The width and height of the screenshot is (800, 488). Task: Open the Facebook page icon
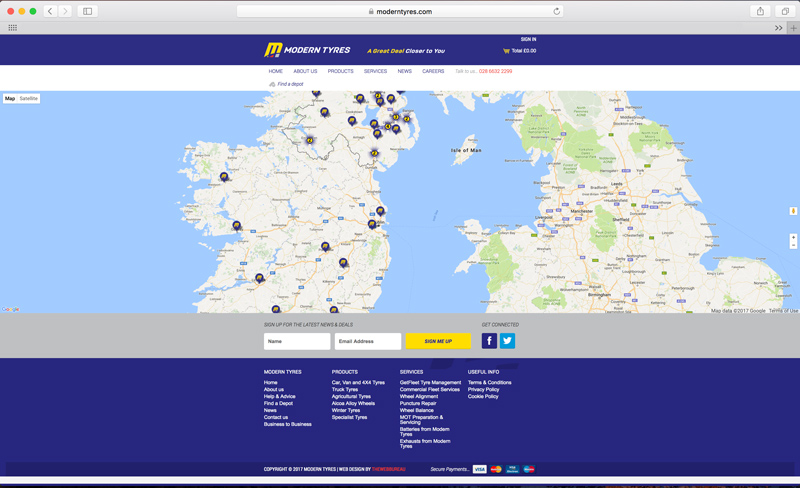pyautogui.click(x=489, y=340)
